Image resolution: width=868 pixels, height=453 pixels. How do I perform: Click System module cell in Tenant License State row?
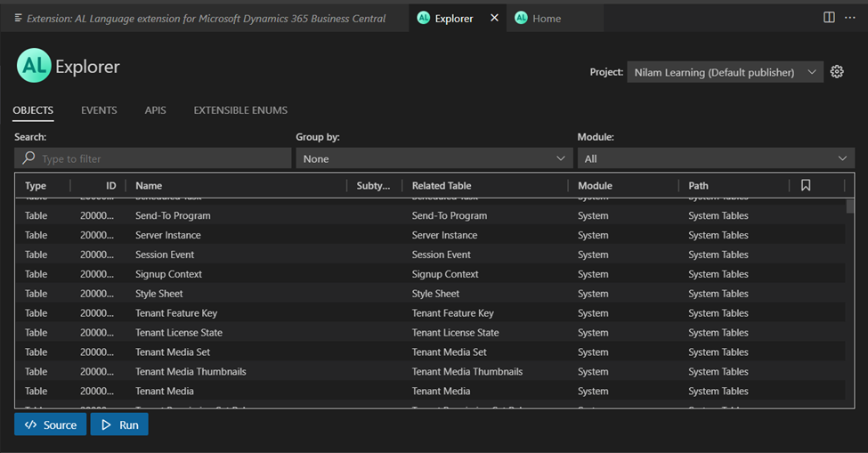pyautogui.click(x=593, y=333)
